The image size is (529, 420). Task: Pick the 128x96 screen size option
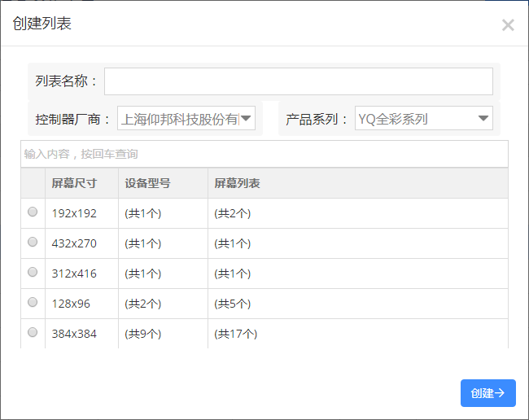point(33,302)
